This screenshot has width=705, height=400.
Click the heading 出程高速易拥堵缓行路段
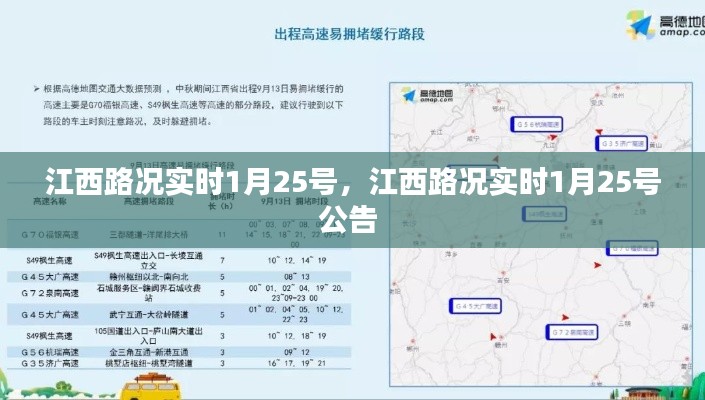pyautogui.click(x=350, y=35)
